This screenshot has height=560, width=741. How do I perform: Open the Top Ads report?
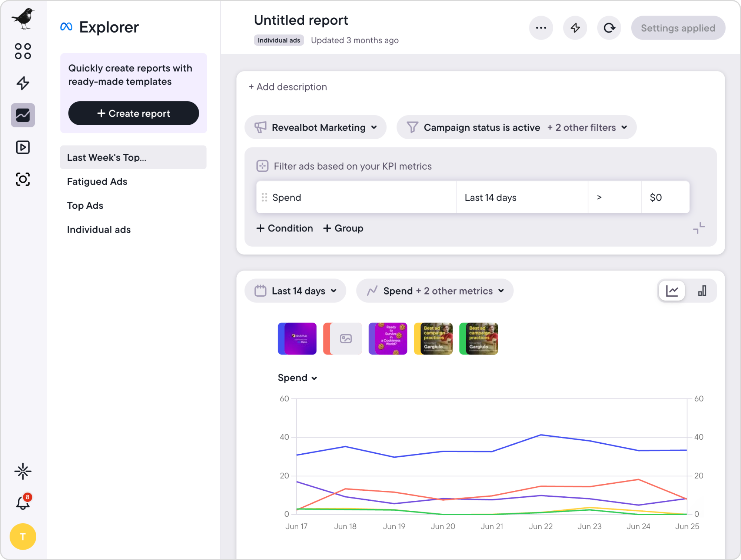click(x=85, y=206)
